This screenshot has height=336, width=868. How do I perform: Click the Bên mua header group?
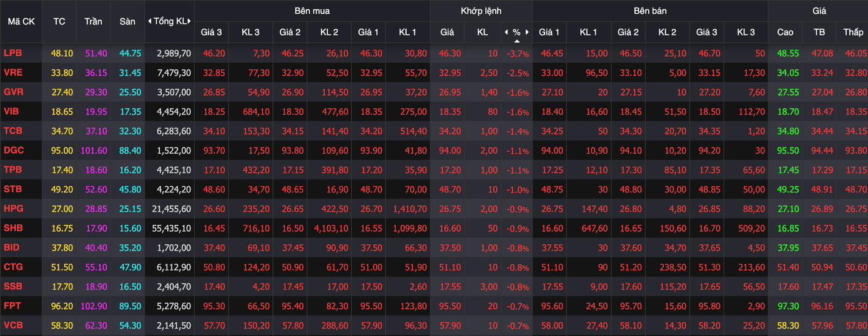[x=312, y=11]
